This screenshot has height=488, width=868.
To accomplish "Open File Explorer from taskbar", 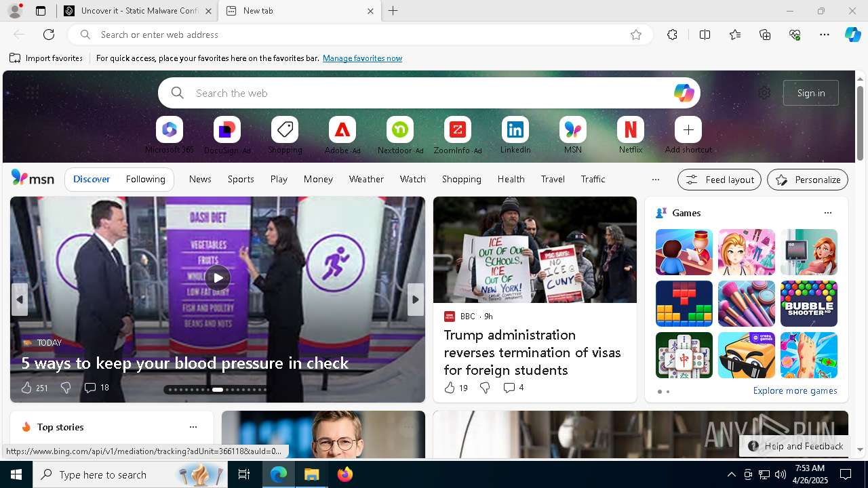I will coord(312,474).
